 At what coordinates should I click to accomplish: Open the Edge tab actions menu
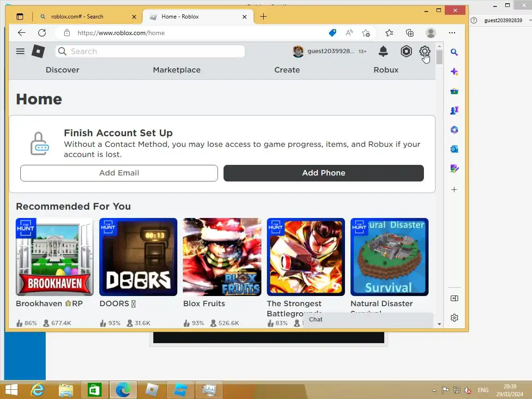pos(20,16)
